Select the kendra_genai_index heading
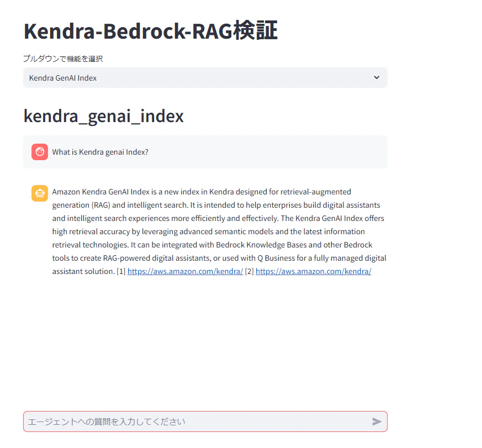Viewport: 482px width, 448px height. click(103, 116)
